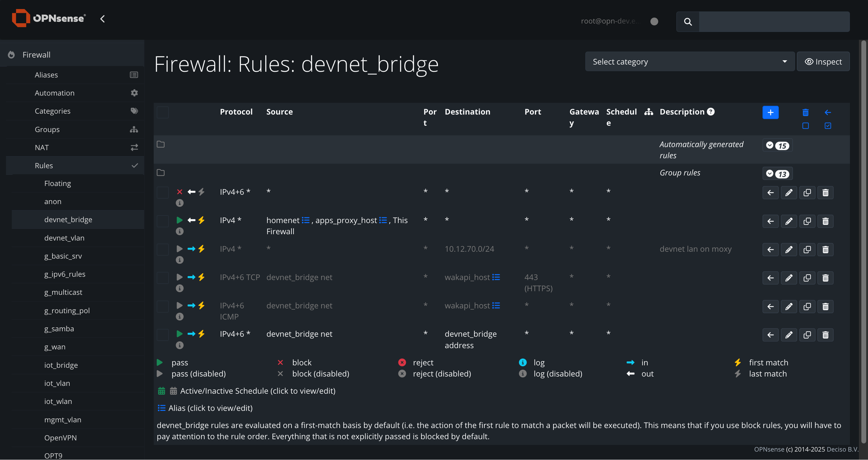Open the Aliases menu item
Screen dimensions: 868x460
[46, 75]
